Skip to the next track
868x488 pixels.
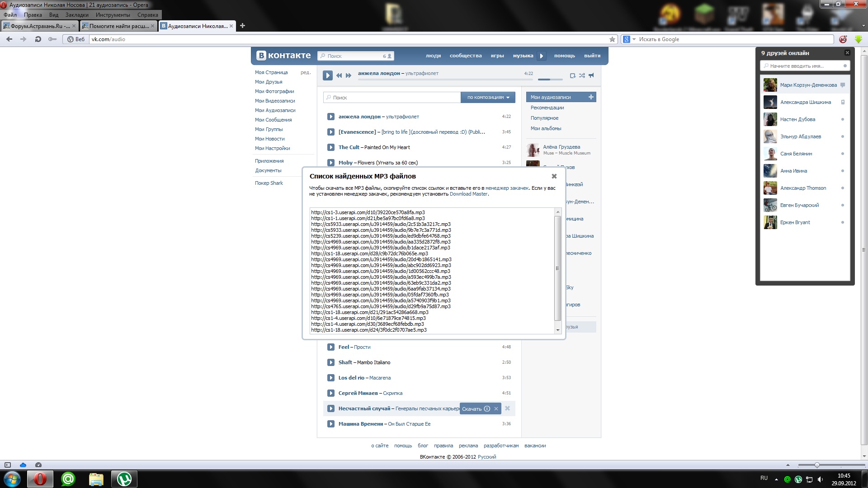349,76
